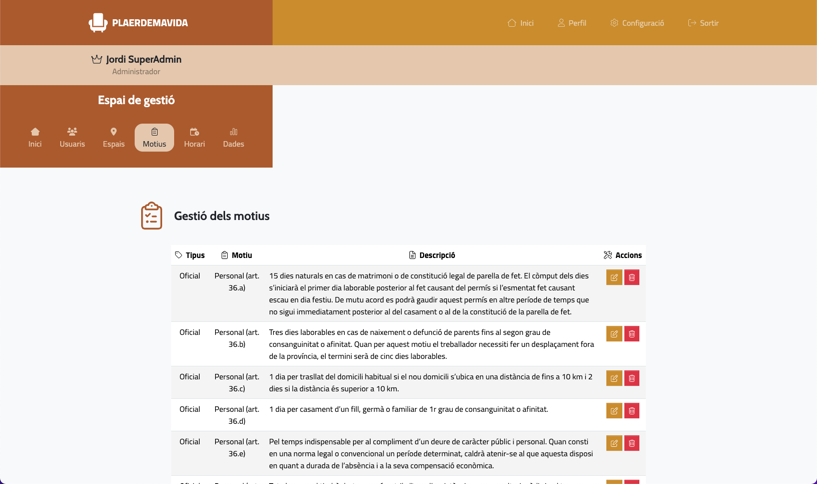Open the Dades statistics tab
817x484 pixels.
233,138
